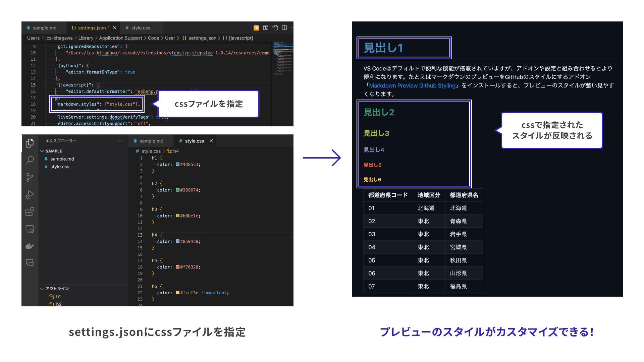The image size is (644, 362).
Task: Switch to style.css tab in upper editor
Action: point(141,28)
